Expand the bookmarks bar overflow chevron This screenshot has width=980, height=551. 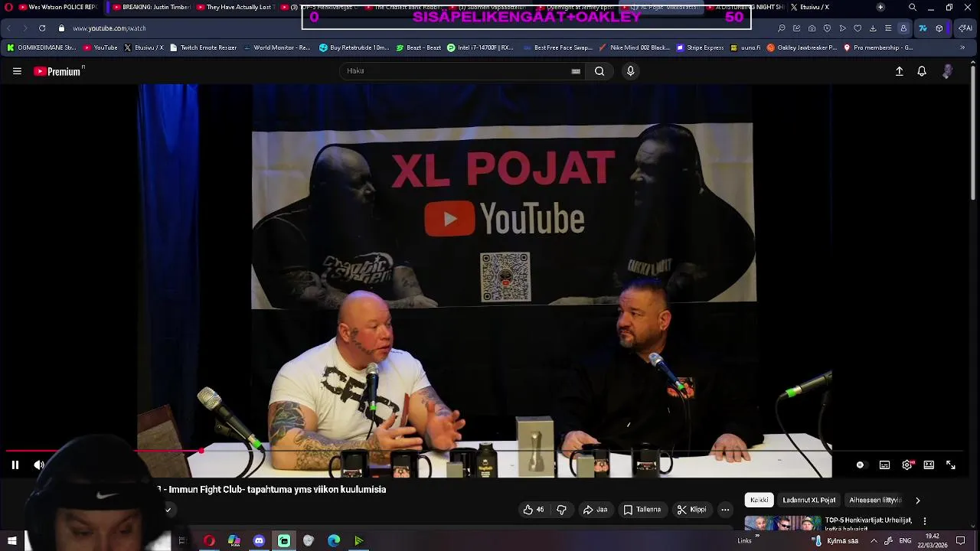962,47
